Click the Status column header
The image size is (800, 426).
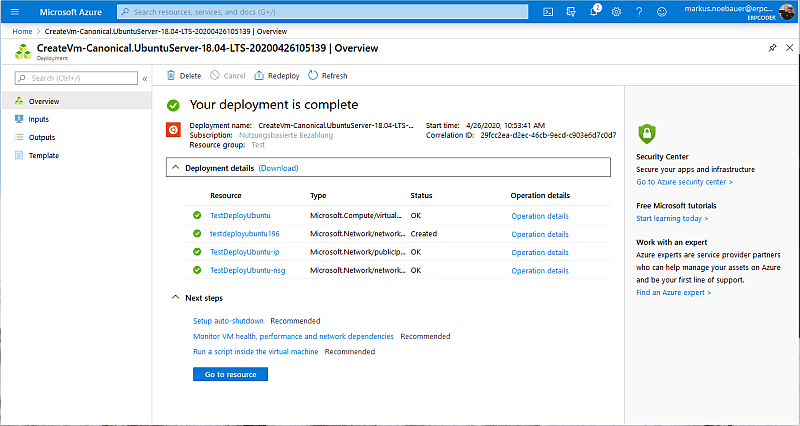(x=421, y=195)
